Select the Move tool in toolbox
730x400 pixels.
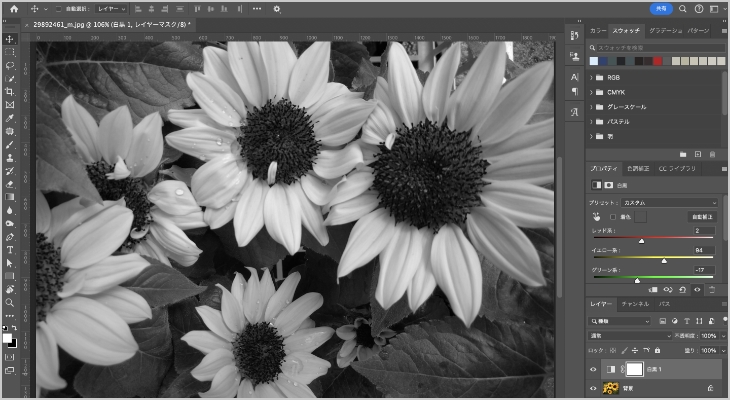[9, 39]
